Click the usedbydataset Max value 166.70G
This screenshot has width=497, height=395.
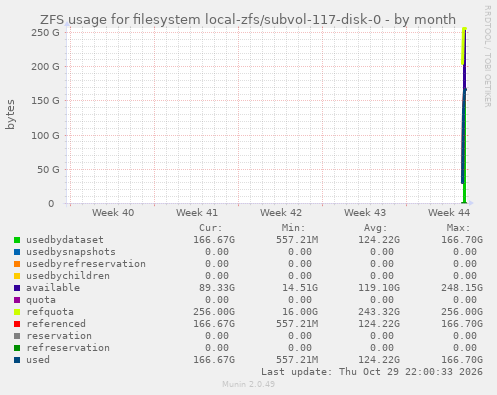click(462, 240)
